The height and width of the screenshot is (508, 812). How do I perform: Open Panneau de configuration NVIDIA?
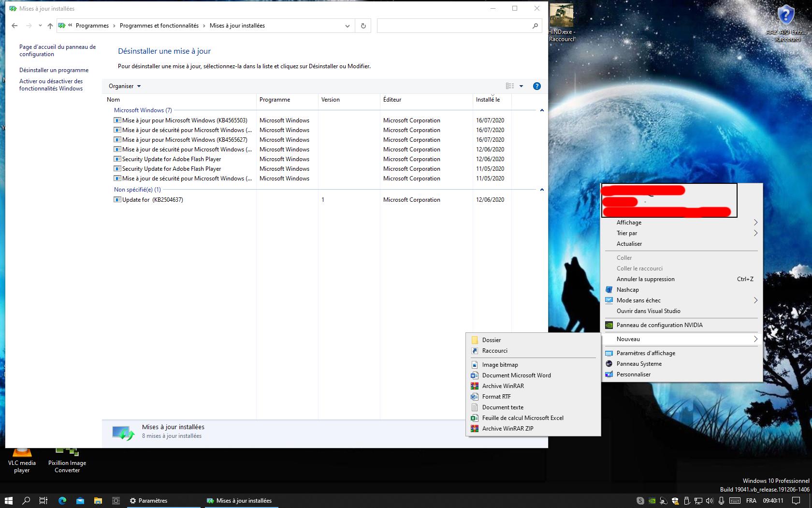pos(681,325)
